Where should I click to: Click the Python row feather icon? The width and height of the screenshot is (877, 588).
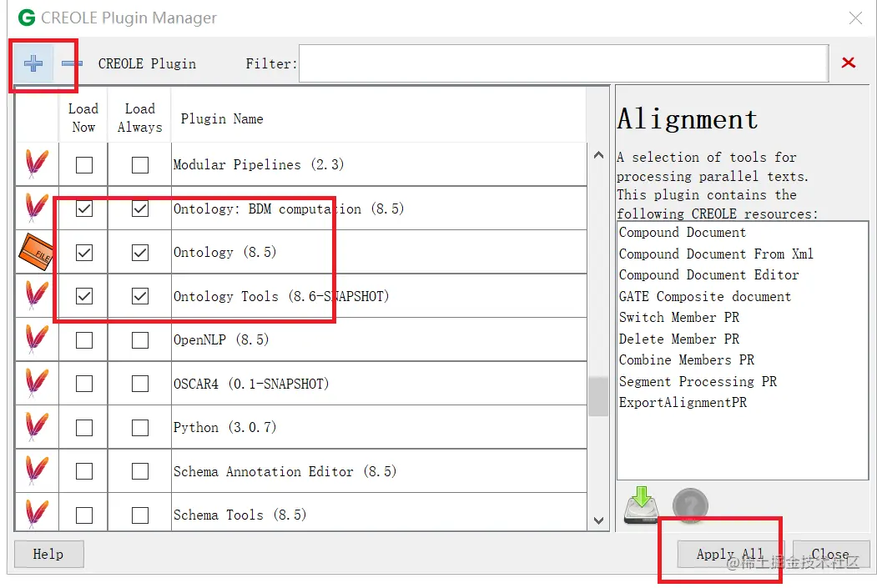click(37, 427)
